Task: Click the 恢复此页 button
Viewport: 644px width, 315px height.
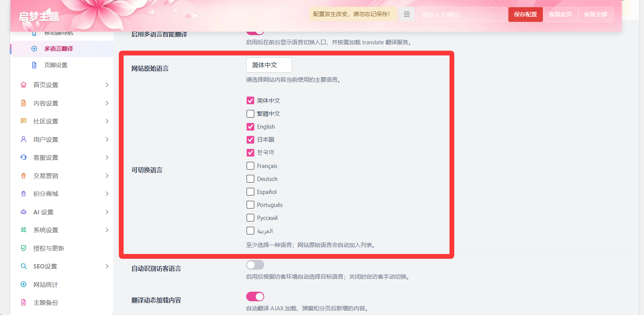Action: [x=560, y=15]
